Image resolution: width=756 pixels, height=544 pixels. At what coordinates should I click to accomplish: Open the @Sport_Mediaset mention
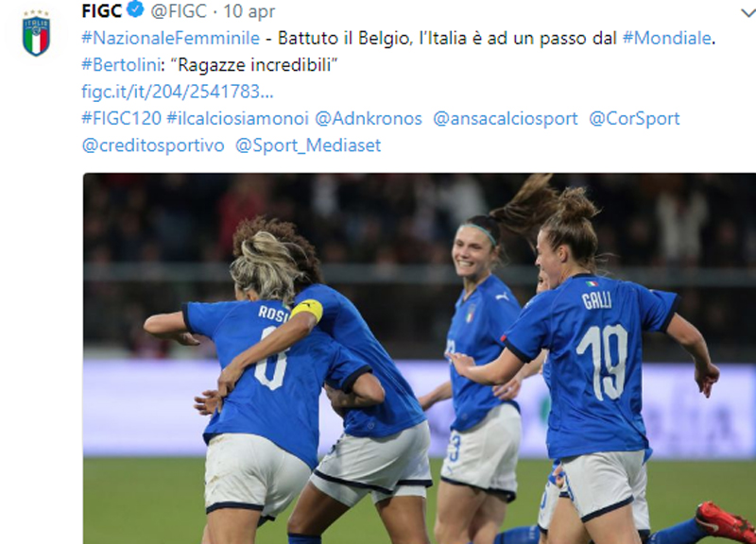click(x=308, y=145)
